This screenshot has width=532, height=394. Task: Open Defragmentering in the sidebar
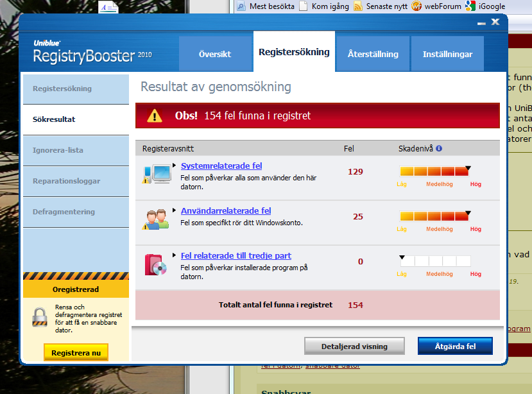(76, 212)
